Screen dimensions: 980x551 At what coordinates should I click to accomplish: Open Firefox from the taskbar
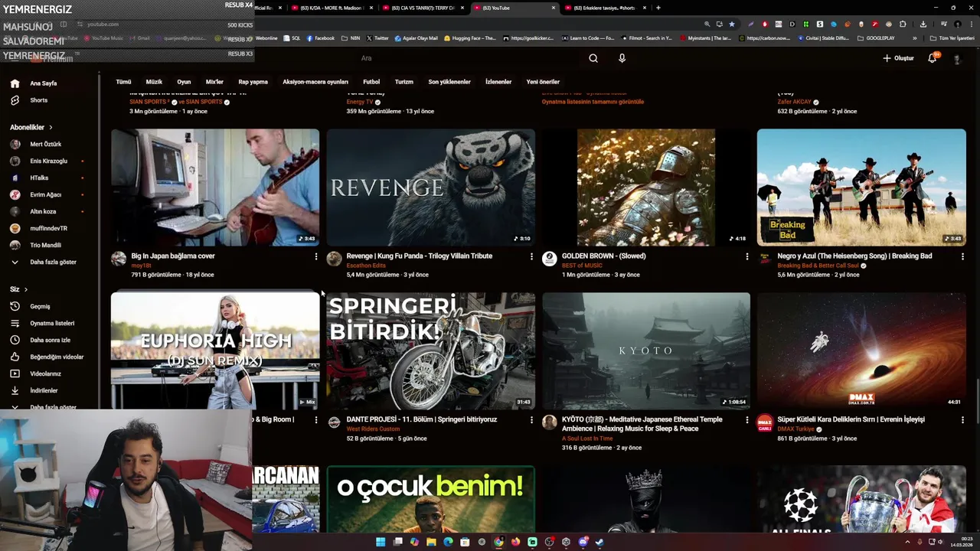coord(515,542)
